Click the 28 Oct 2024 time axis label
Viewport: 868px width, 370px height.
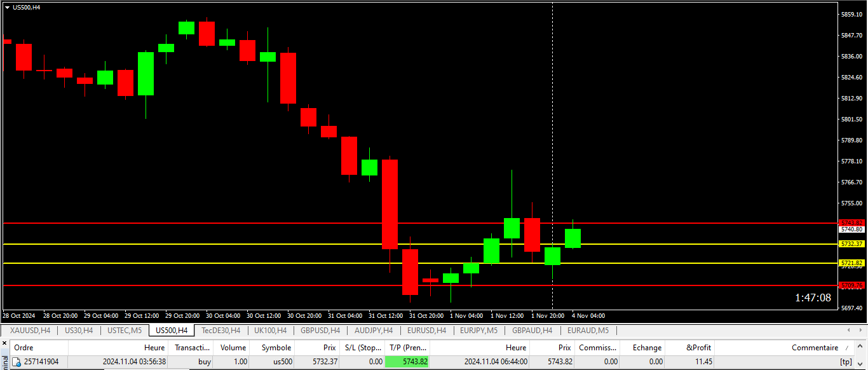point(19,316)
